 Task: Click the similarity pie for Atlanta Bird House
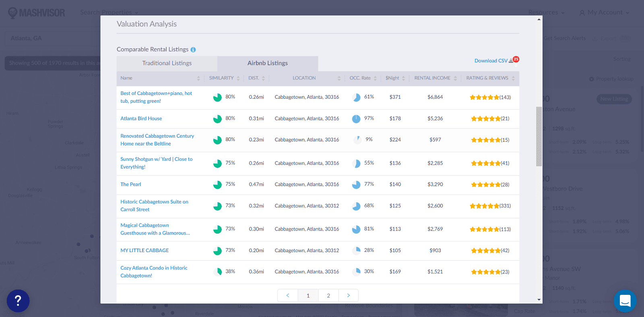[x=217, y=119]
